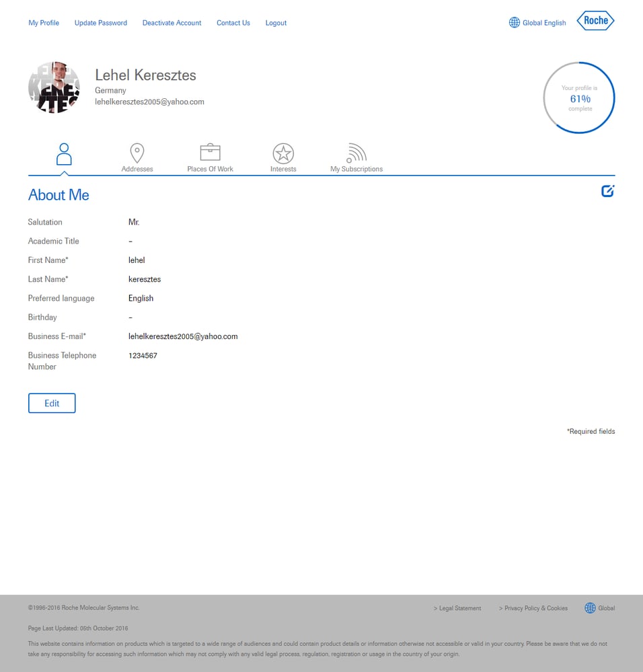
Task: Select the Global English language selector
Action: point(544,23)
